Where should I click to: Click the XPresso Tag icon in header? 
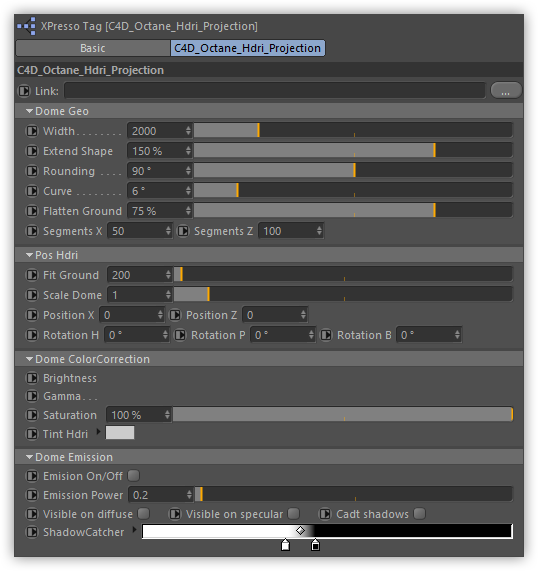(27, 26)
